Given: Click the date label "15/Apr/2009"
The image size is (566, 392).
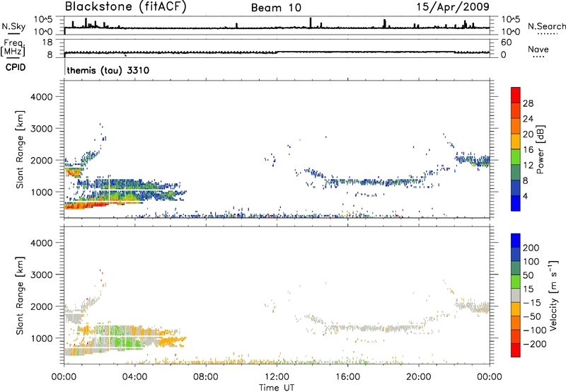Looking at the screenshot, I should (x=453, y=7).
